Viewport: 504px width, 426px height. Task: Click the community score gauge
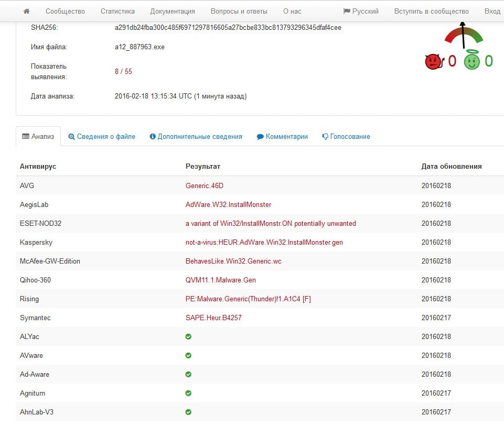464,35
